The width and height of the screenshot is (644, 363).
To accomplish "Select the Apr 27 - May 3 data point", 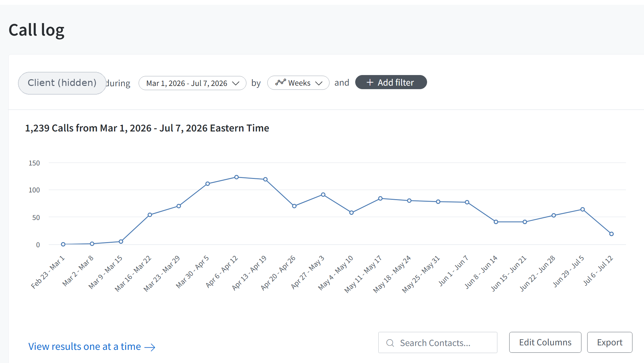I will [323, 195].
